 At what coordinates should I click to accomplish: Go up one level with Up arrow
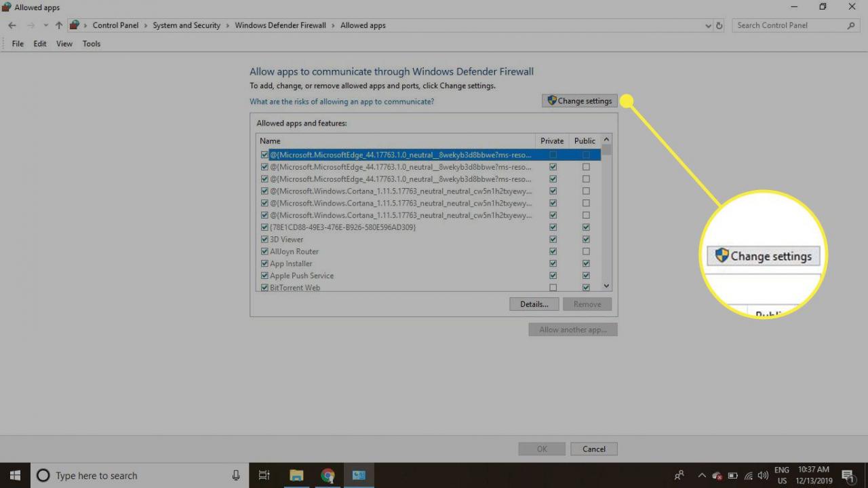tap(59, 25)
